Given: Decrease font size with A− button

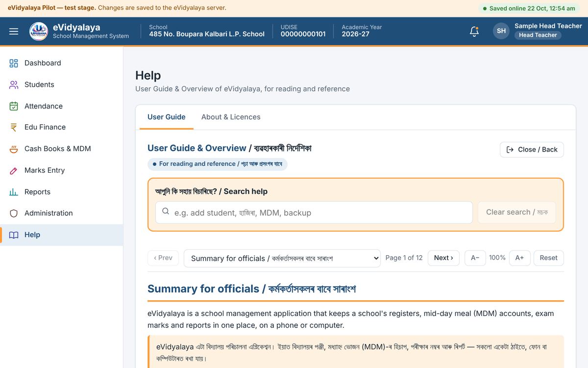Looking at the screenshot, I should click(x=475, y=258).
